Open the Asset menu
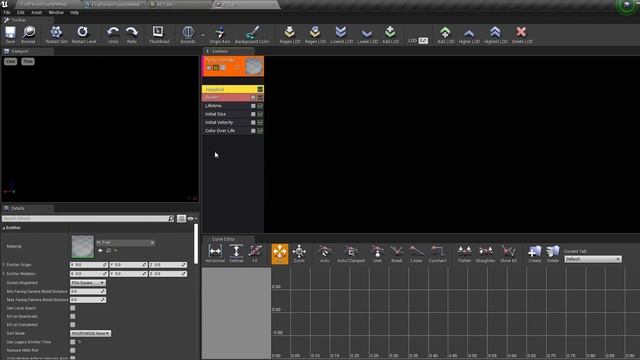The image size is (640, 360). [x=36, y=13]
